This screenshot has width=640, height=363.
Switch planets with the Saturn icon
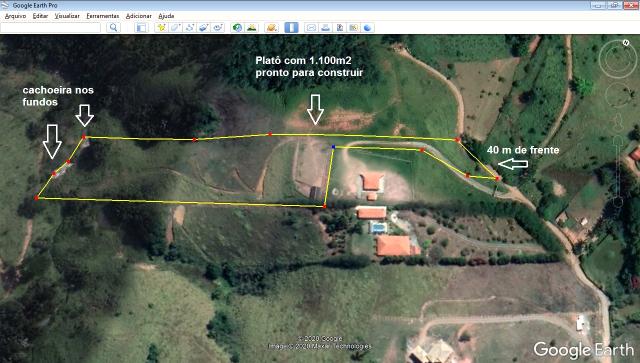tap(271, 27)
